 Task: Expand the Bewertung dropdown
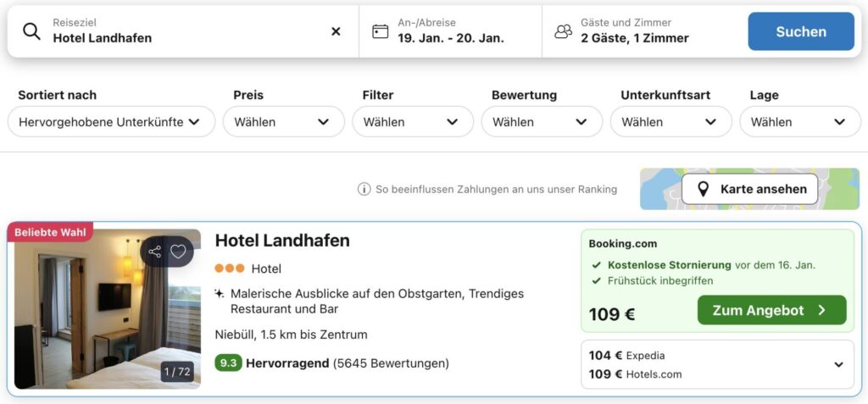tap(540, 122)
